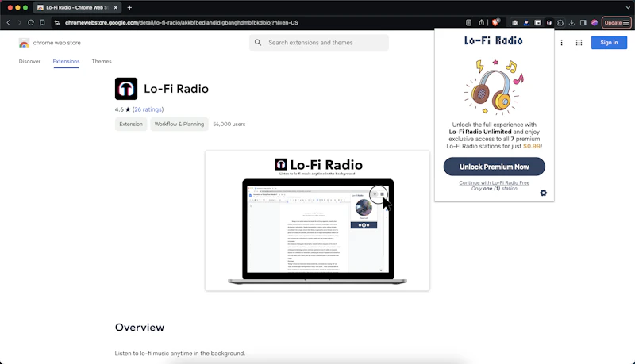Click the blue-hat person extension icon
Screen dimensions: 635x364
tap(526, 23)
